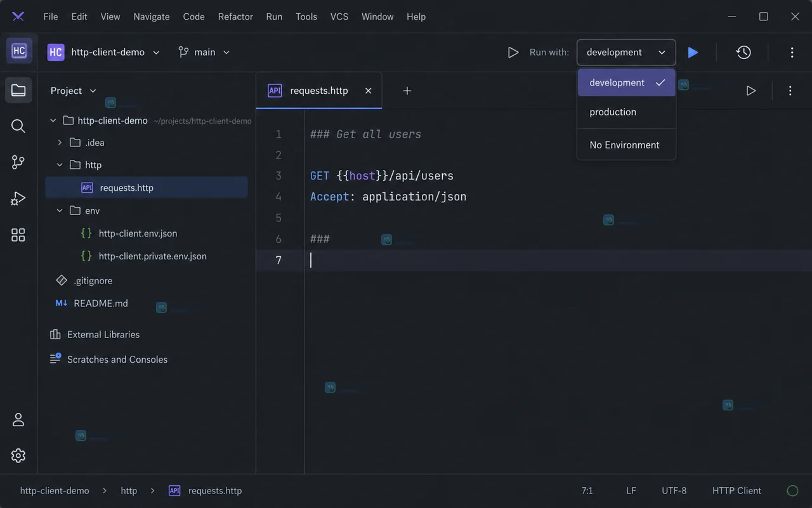812x508 pixels.
Task: Close the requests.http tab
Action: pos(368,91)
